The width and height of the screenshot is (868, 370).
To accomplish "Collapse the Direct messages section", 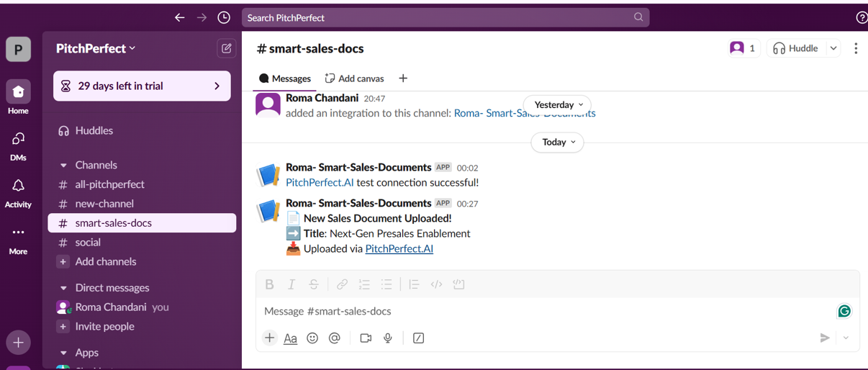I will click(x=63, y=288).
